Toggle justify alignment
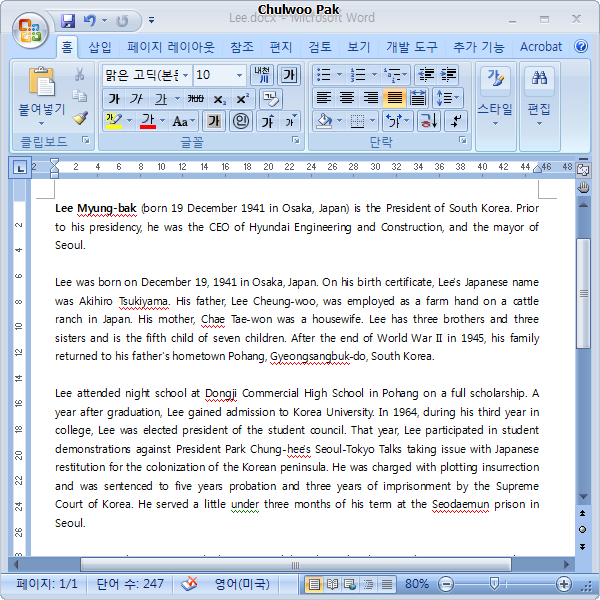Image resolution: width=600 pixels, height=600 pixels. [x=395, y=98]
